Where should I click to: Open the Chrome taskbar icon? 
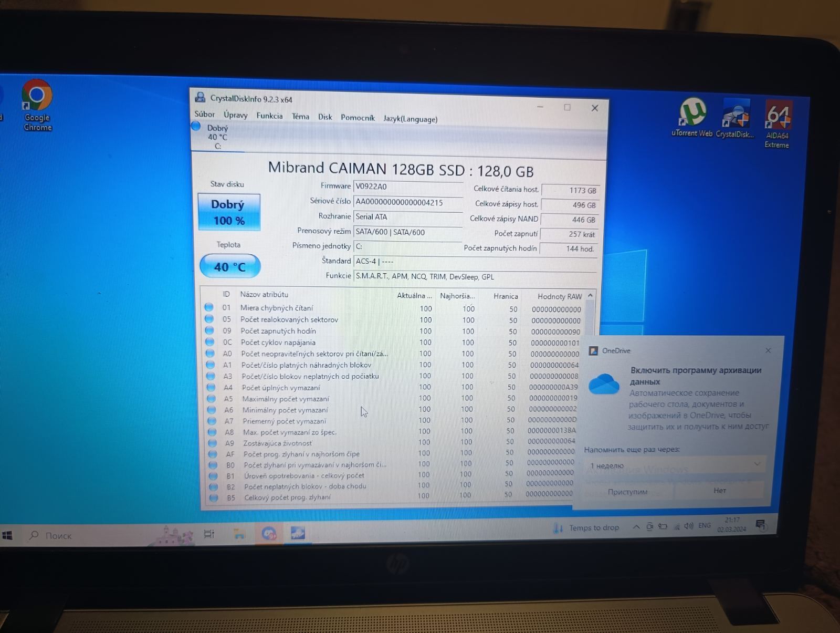tap(269, 534)
